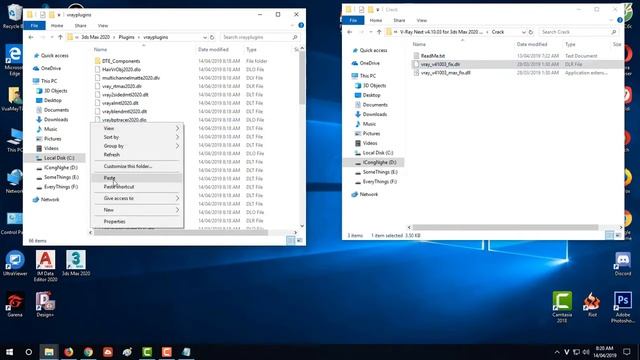Go up one level in vrayplugins window
The height and width of the screenshot is (360, 640).
click(x=60, y=37)
